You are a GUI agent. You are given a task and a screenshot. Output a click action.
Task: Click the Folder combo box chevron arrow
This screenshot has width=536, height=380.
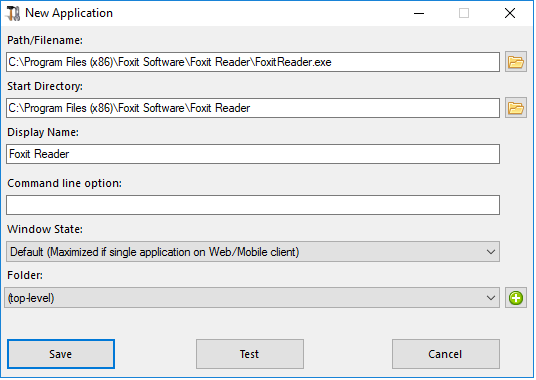point(491,298)
